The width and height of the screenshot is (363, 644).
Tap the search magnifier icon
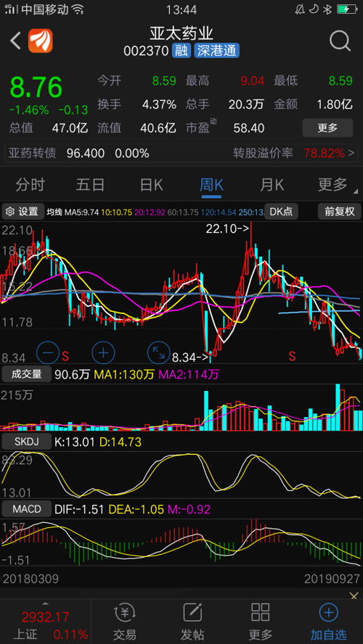(x=340, y=41)
